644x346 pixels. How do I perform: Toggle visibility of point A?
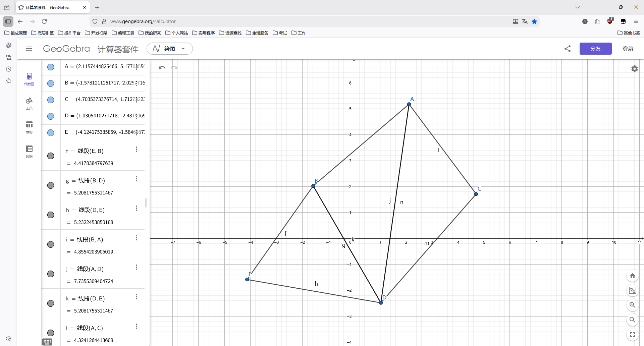tap(51, 67)
